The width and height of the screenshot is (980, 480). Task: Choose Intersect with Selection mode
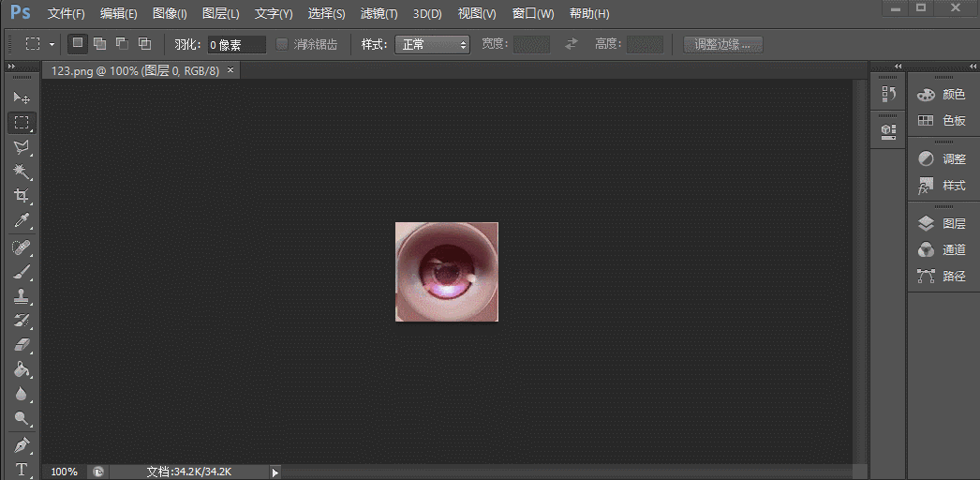[144, 44]
